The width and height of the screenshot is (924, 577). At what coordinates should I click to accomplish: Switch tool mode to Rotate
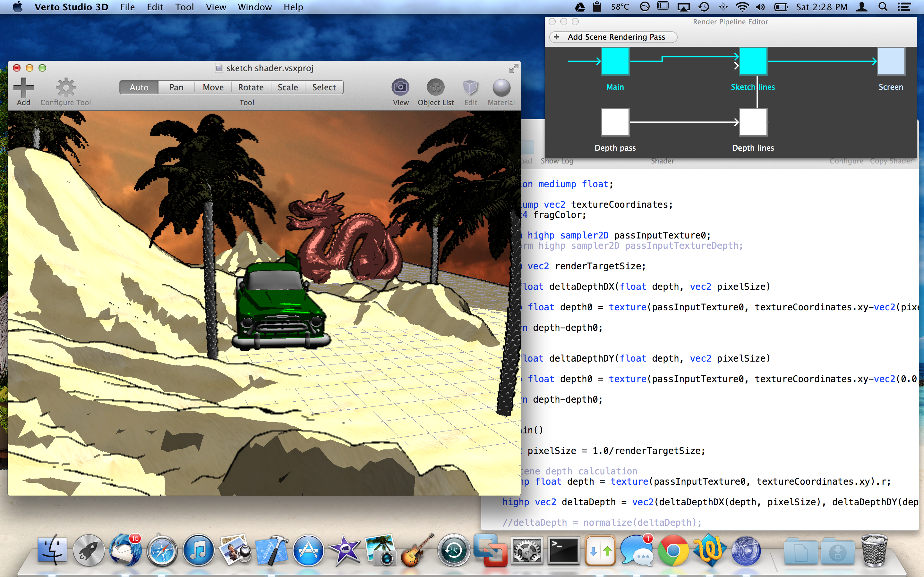coord(251,88)
